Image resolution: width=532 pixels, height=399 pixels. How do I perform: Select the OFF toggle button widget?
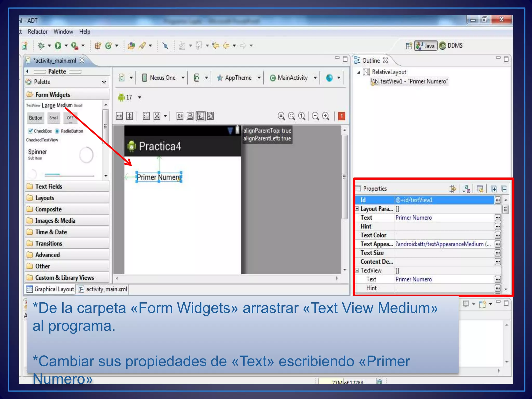[70, 118]
